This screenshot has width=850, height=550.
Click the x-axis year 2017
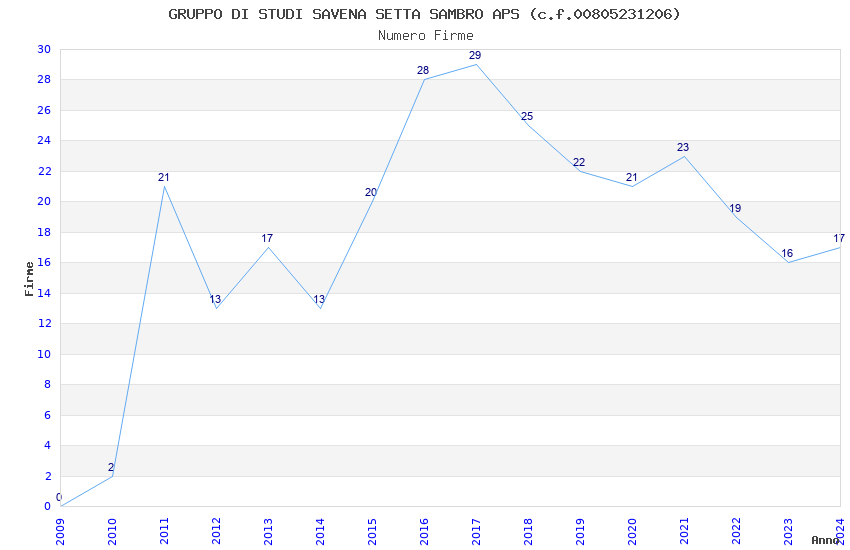476,531
